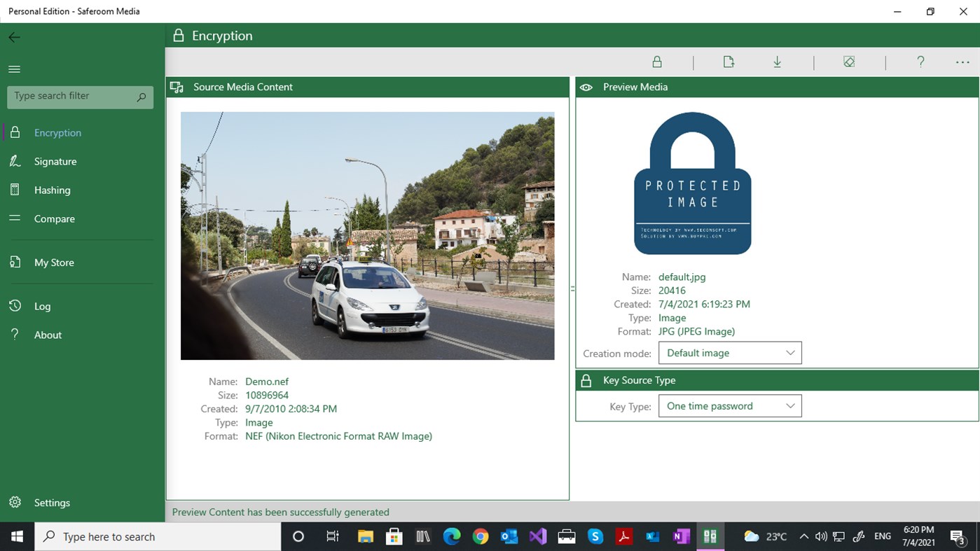Open a new source file via toolbar icon
Viewport: 980px width, 551px height.
tap(729, 62)
